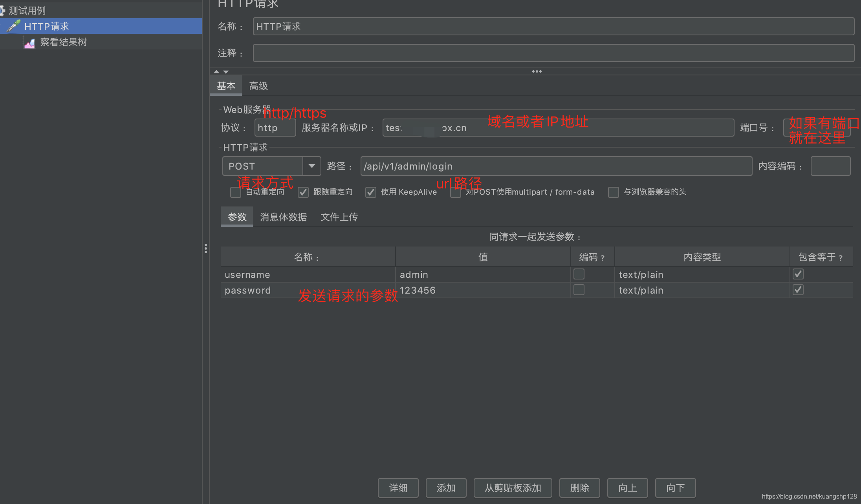The height and width of the screenshot is (504, 861).
Task: Expand panel with the down triangle arrow
Action: point(226,72)
